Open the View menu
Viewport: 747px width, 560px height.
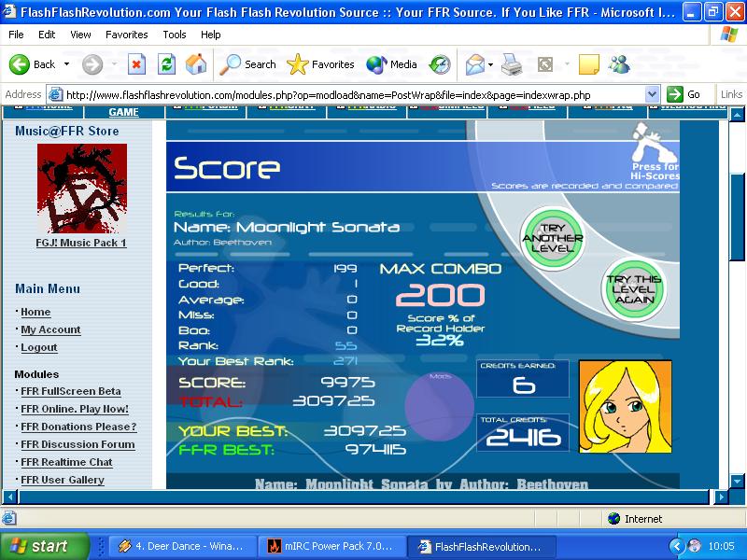click(x=80, y=35)
